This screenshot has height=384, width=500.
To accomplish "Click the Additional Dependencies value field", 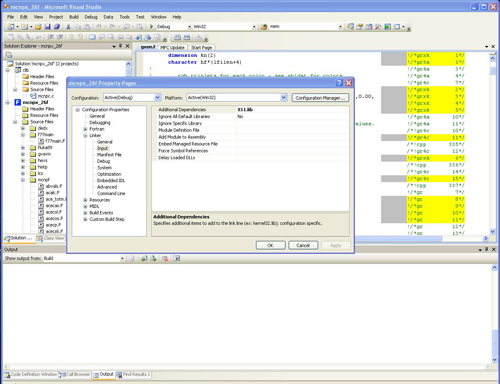I will [x=292, y=110].
